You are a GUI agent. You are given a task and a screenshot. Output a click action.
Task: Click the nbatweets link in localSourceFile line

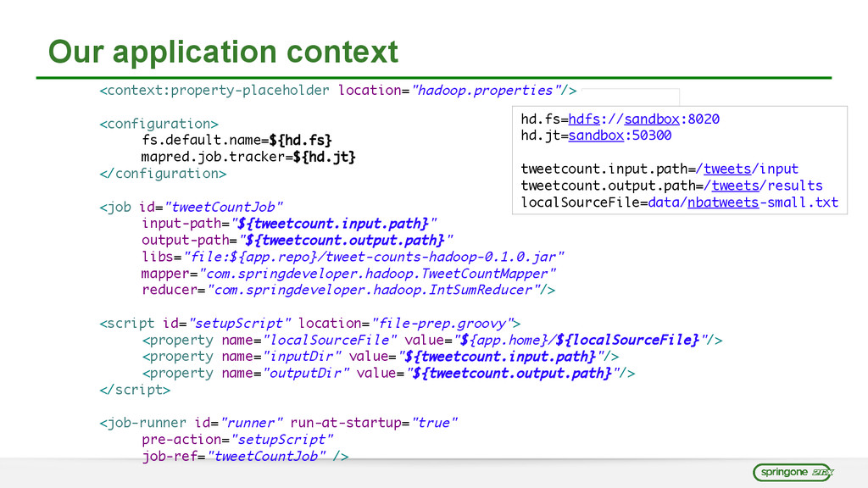[x=723, y=202]
